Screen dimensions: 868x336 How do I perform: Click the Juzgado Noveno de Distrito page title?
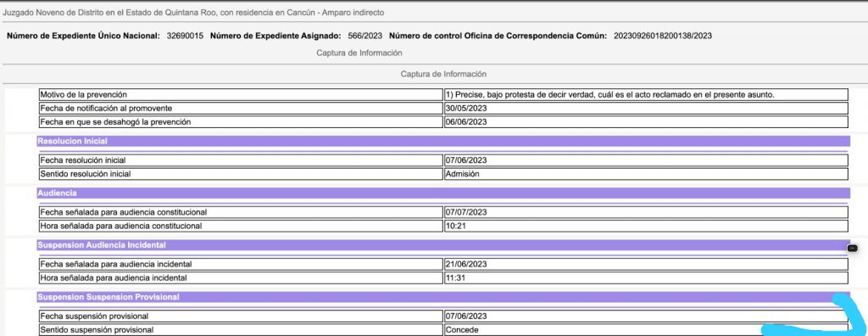(201, 12)
